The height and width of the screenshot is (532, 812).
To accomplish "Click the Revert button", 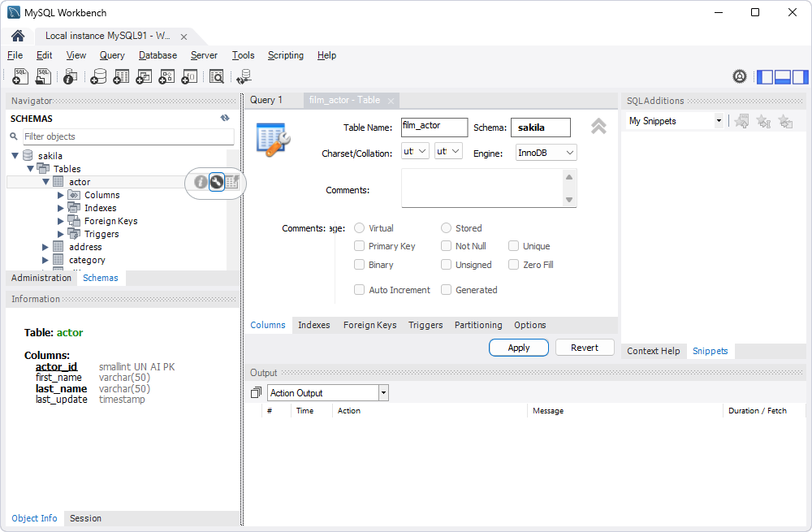I will 585,348.
